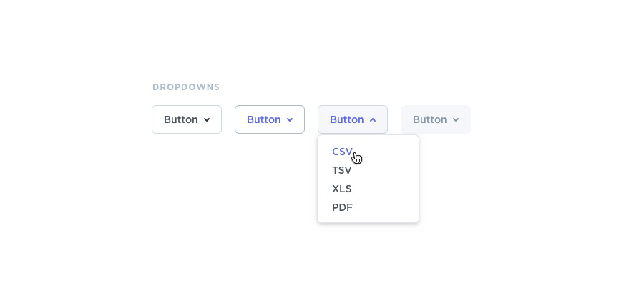Choose the TSV option
644x286 pixels.
[x=342, y=170]
